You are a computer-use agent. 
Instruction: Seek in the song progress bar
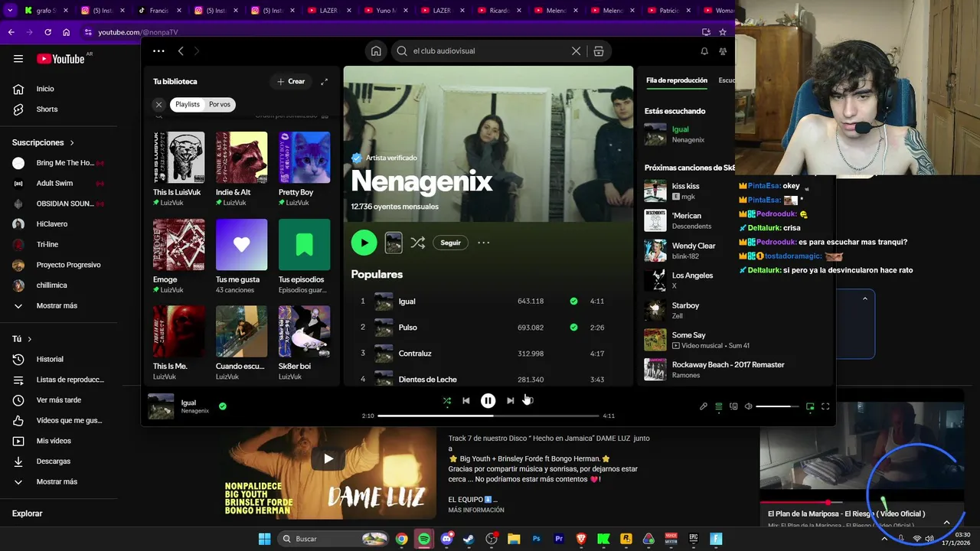point(488,416)
